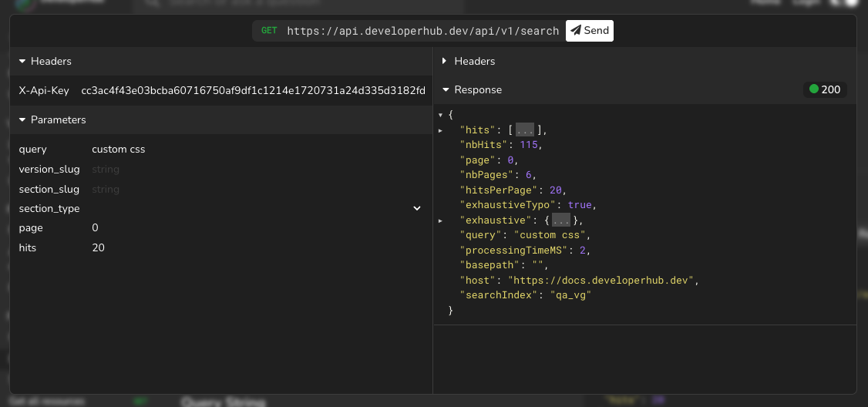Edit the hits parameter value
This screenshot has height=407, width=868.
coord(254,247)
